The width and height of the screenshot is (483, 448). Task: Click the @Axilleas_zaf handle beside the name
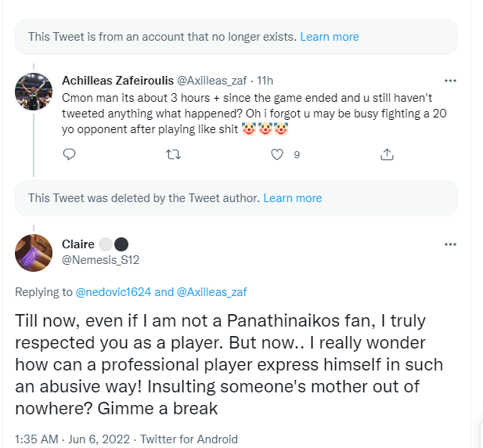(x=206, y=81)
